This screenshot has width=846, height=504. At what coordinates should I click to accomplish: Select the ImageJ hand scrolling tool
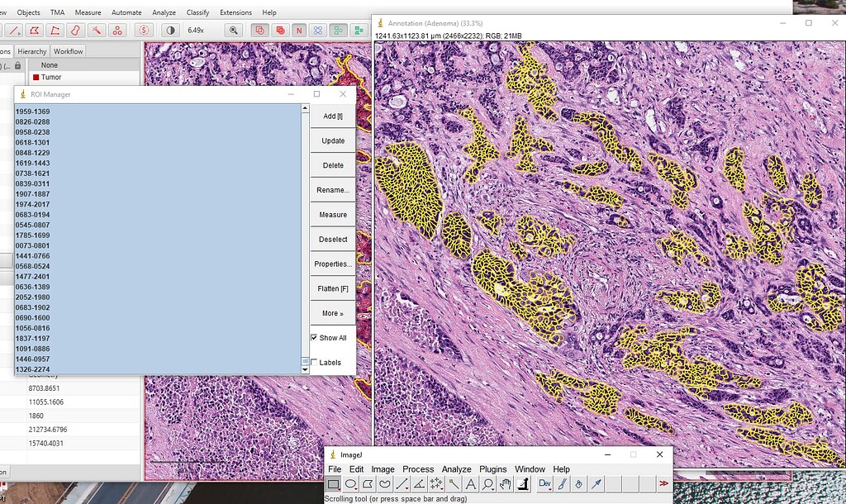[506, 483]
